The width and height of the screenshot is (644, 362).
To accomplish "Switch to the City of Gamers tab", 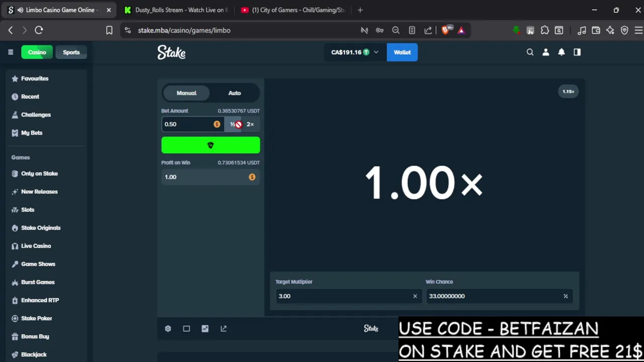I will click(293, 10).
